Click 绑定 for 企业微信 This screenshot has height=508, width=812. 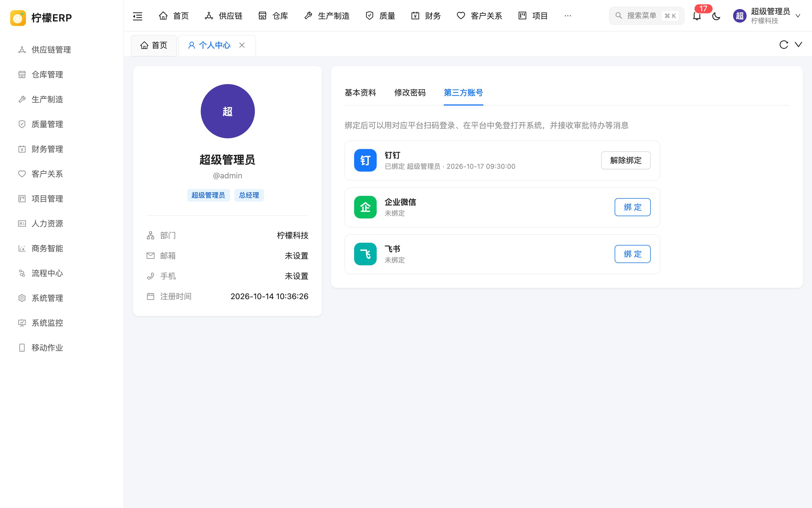point(632,207)
